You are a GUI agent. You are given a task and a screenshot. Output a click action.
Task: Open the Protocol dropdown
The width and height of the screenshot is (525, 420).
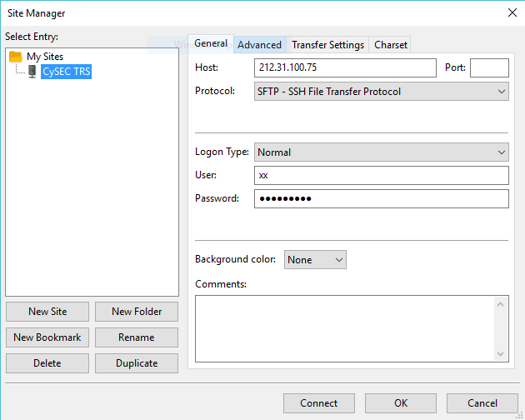(381, 92)
